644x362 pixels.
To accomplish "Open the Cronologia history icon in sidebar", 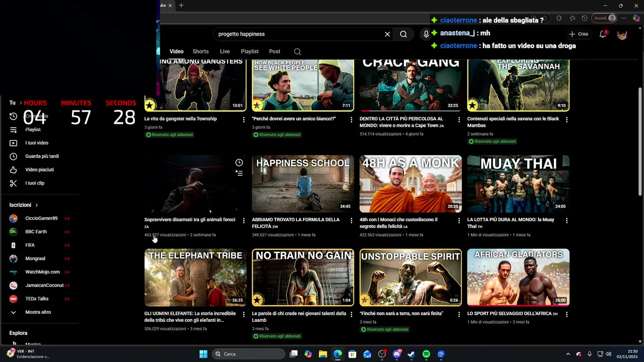I will (14, 116).
